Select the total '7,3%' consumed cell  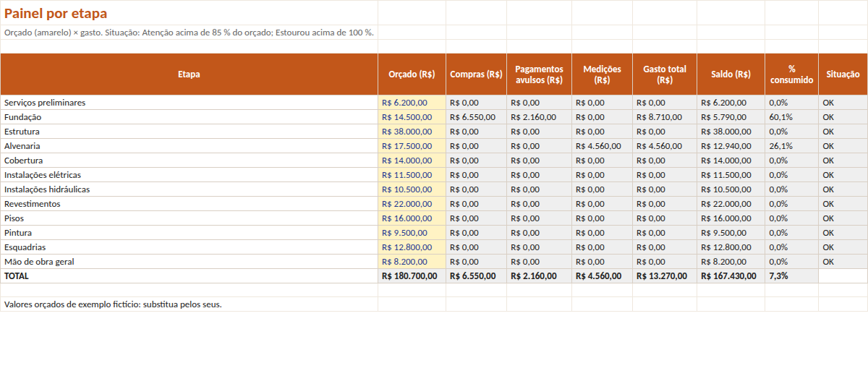point(791,276)
